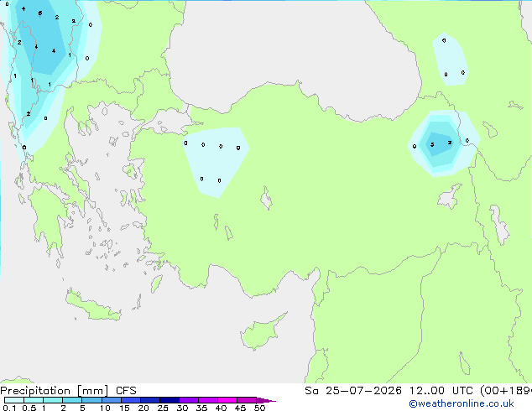This screenshot has width=532, height=411.
Task: Click legend swatch between 45 and 50
Action: (x=247, y=400)
